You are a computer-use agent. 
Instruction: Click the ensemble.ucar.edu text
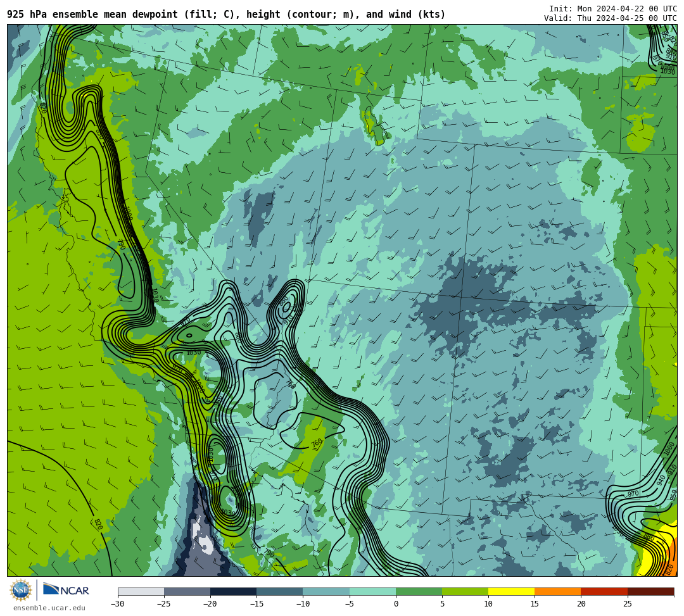(x=49, y=608)
